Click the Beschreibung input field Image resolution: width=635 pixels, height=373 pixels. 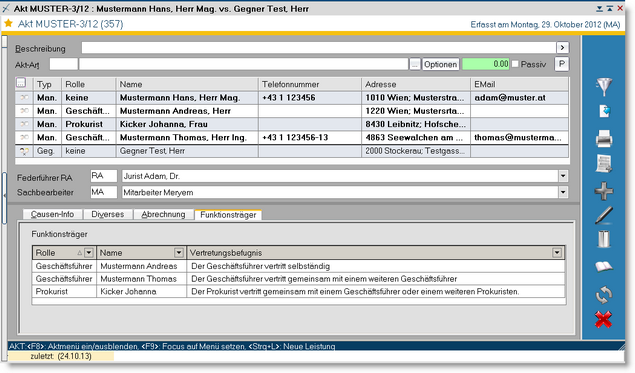coord(319,48)
